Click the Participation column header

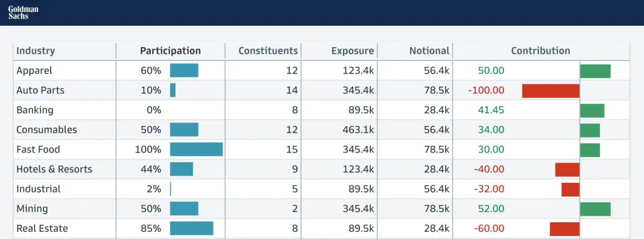click(170, 51)
